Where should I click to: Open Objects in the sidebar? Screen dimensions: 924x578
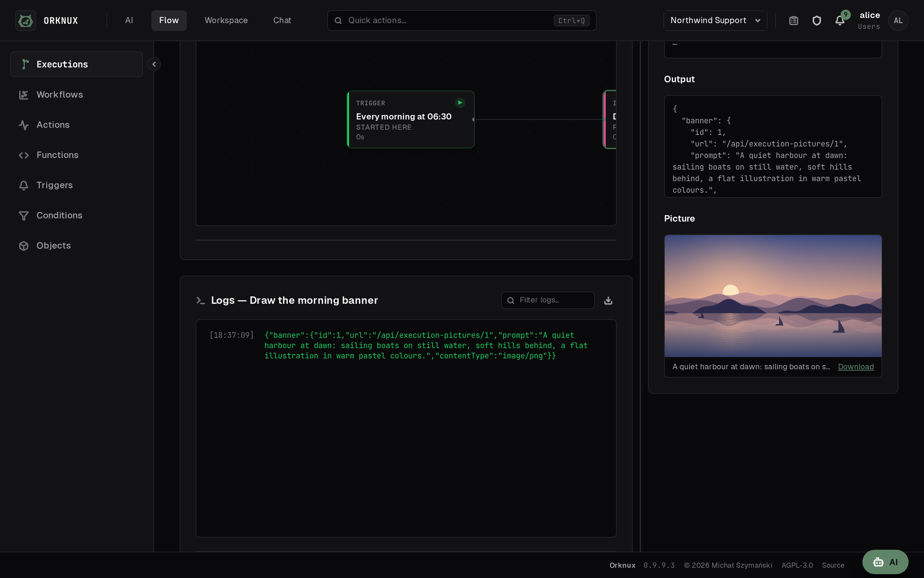77,245
